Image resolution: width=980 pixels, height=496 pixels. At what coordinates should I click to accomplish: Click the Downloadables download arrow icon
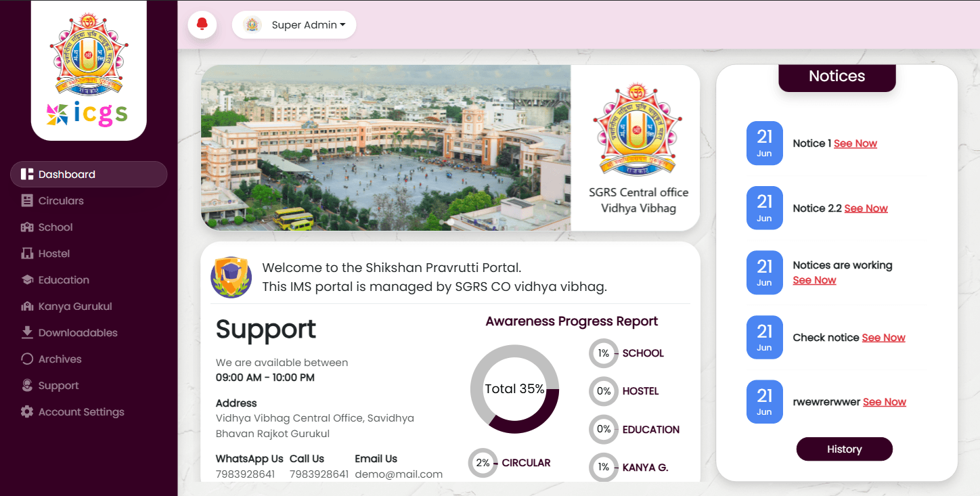(27, 332)
